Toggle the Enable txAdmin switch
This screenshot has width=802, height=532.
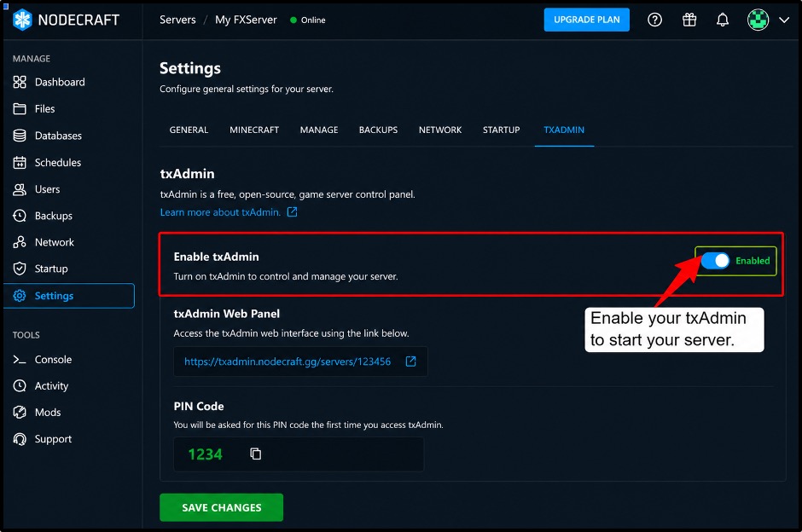pyautogui.click(x=715, y=261)
